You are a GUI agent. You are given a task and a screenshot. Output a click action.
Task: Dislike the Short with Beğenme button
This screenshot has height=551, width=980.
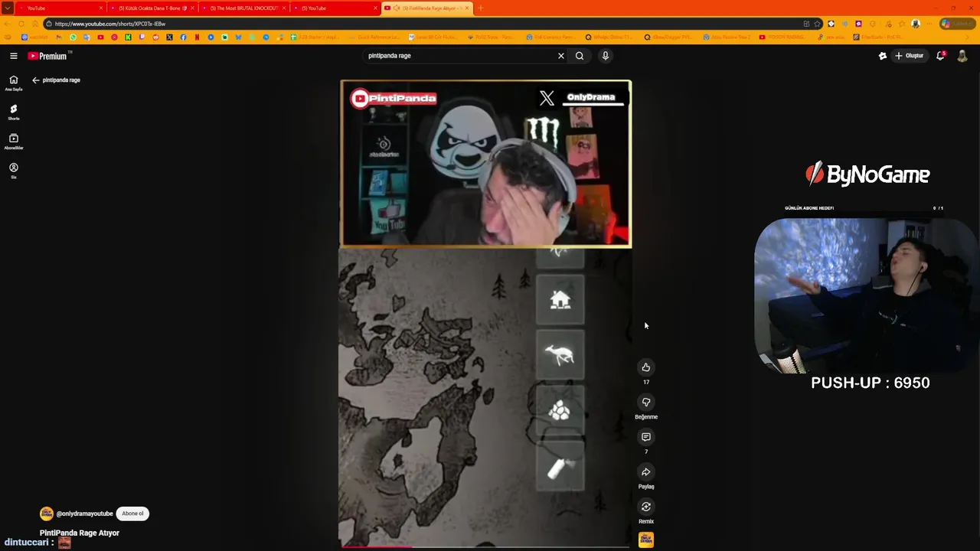(x=646, y=402)
